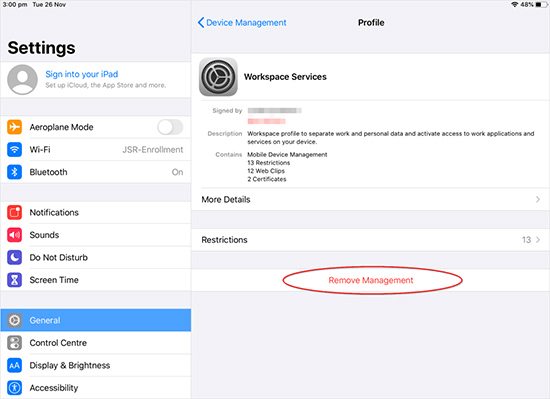Click the Aeroplane Mode label
Screen dimensions: 550x399
(x=61, y=127)
